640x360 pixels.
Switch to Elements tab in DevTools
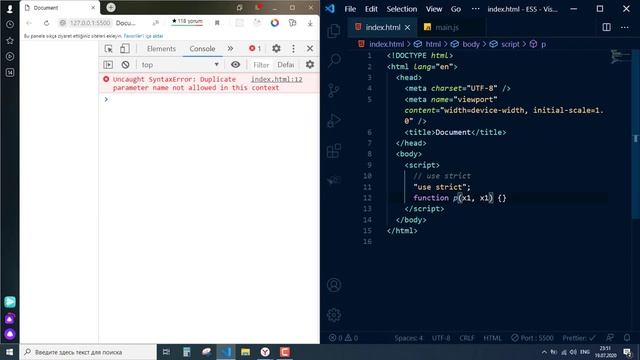click(161, 49)
